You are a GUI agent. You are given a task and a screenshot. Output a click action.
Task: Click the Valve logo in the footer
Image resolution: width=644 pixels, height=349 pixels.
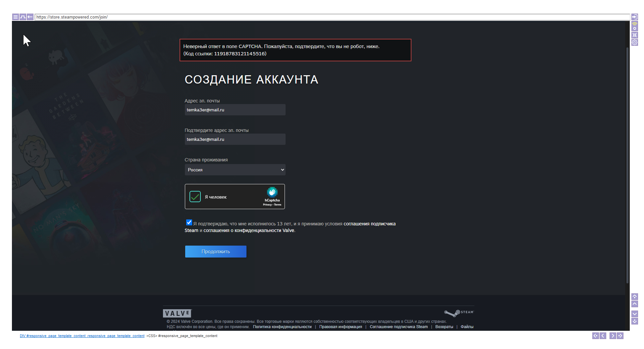[x=177, y=313]
